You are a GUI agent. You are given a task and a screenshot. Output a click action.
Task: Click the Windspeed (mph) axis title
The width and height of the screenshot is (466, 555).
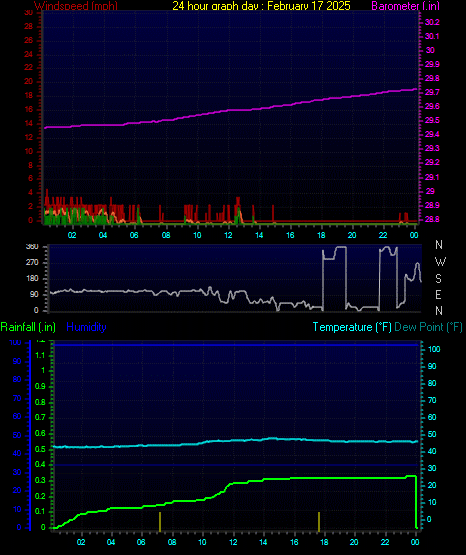click(x=76, y=6)
